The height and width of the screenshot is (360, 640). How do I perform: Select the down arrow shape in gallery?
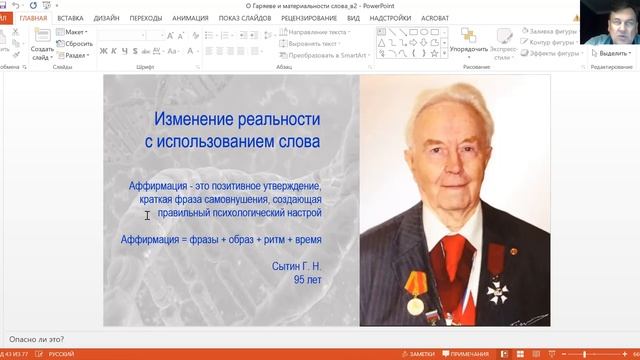click(x=424, y=42)
